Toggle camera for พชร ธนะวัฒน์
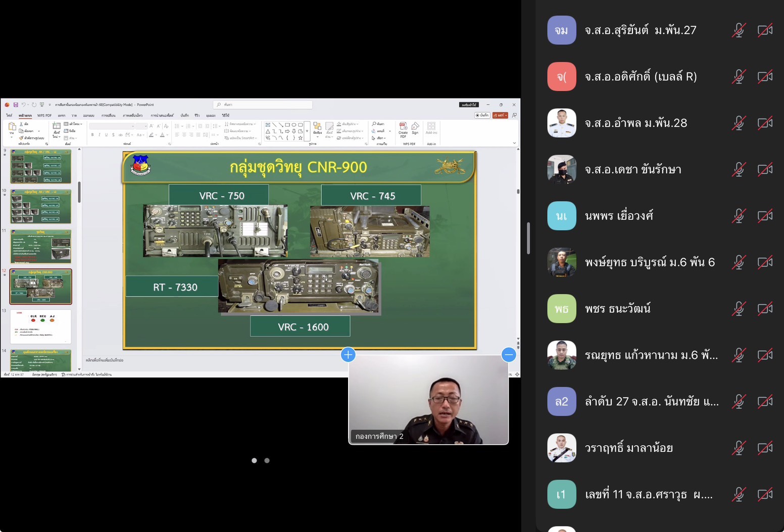Image resolution: width=784 pixels, height=532 pixels. pyautogui.click(x=765, y=309)
